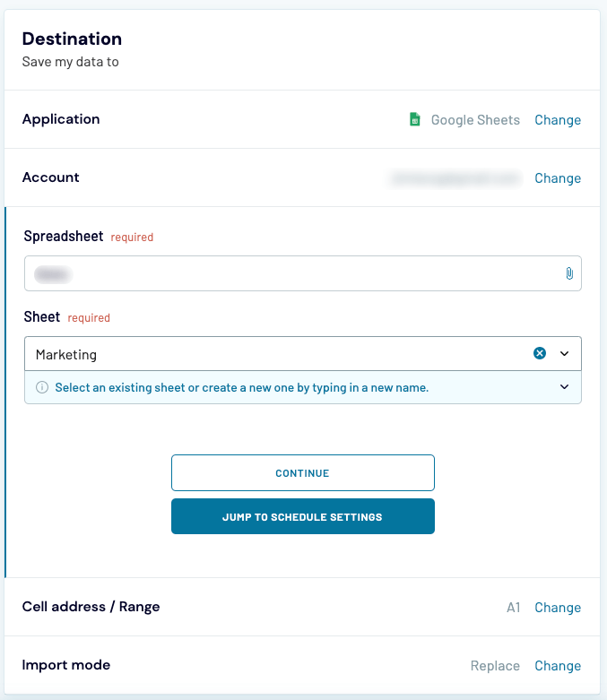Open the Import mode section
Screen dimensions: 607x700
pyautogui.click(x=302, y=665)
